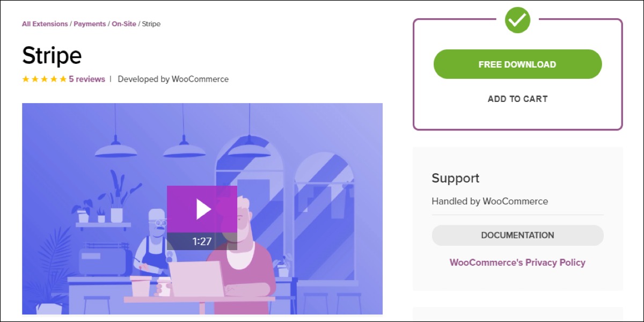
Task: Click the FREE DOWNLOAD button
Action: (x=517, y=64)
